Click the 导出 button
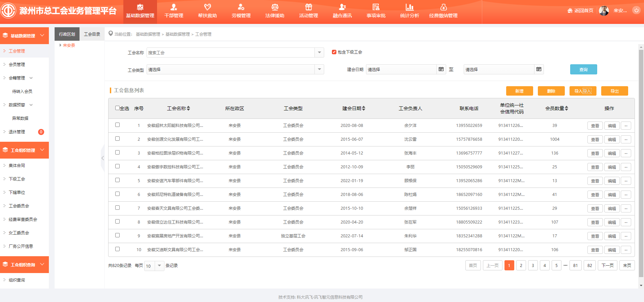644x302 pixels. (x=614, y=91)
